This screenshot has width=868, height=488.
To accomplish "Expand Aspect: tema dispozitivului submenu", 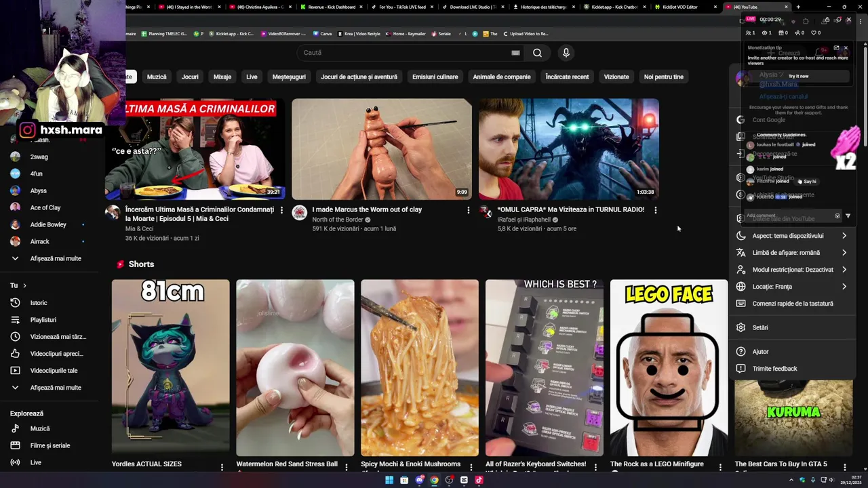I will point(791,236).
